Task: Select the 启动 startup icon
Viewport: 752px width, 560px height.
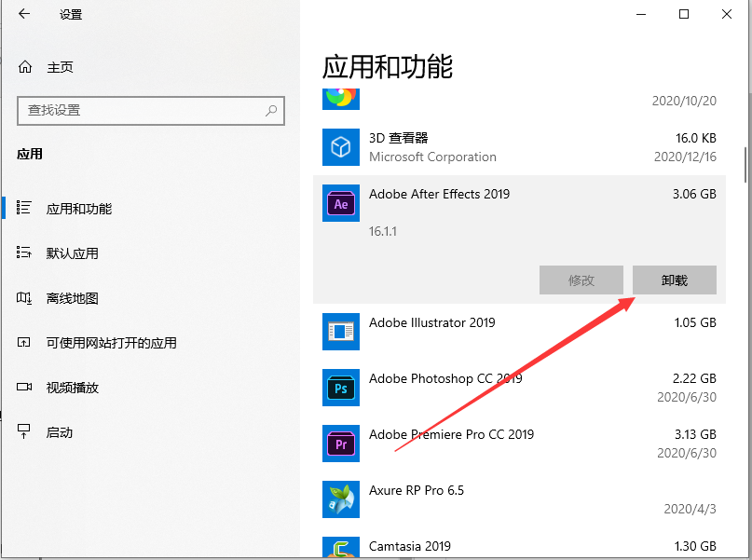Action: (23, 431)
